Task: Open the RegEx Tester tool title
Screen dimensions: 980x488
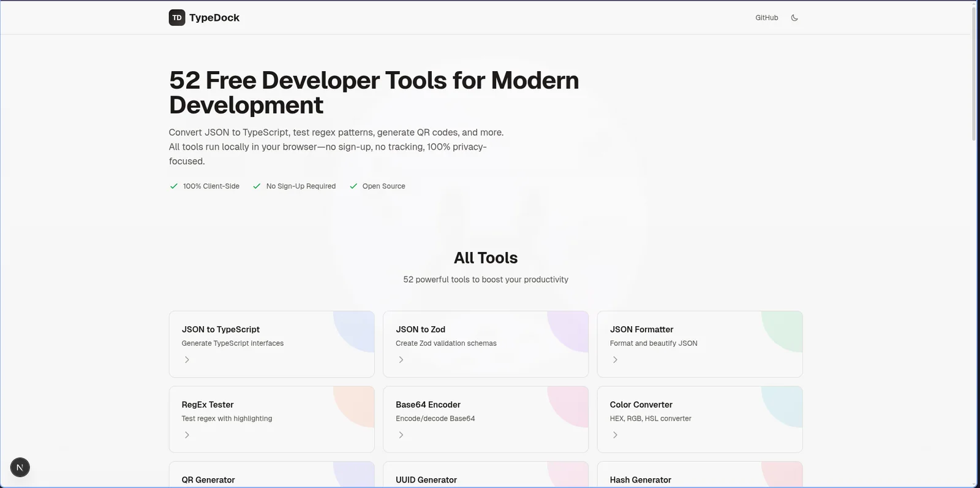Action: [x=208, y=405]
